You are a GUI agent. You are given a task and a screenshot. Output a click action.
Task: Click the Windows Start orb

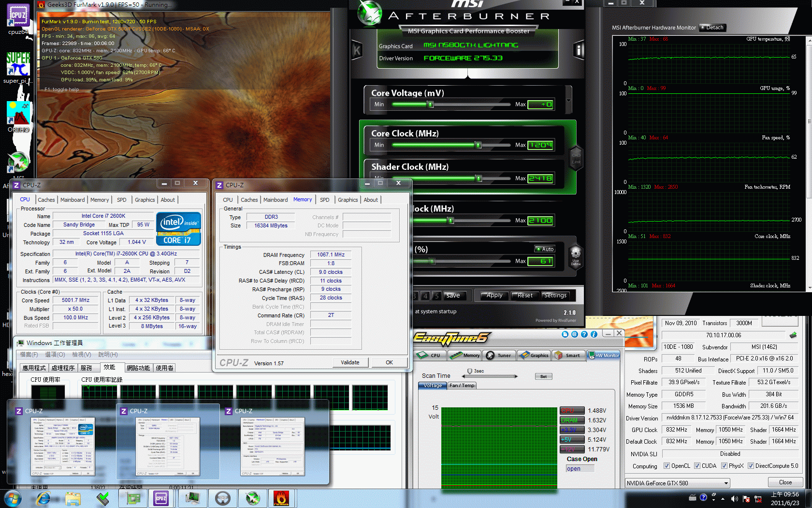click(12, 498)
